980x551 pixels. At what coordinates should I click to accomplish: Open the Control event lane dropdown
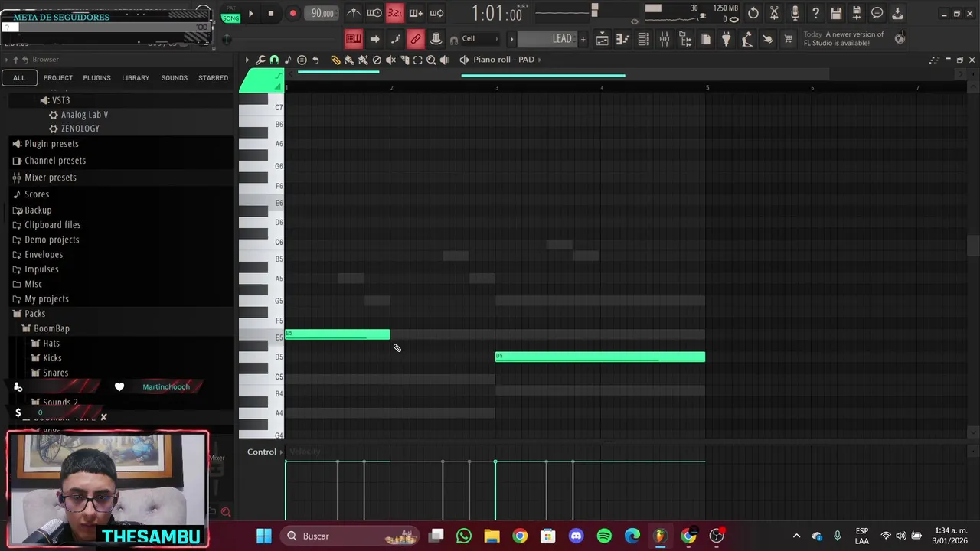pos(265,452)
